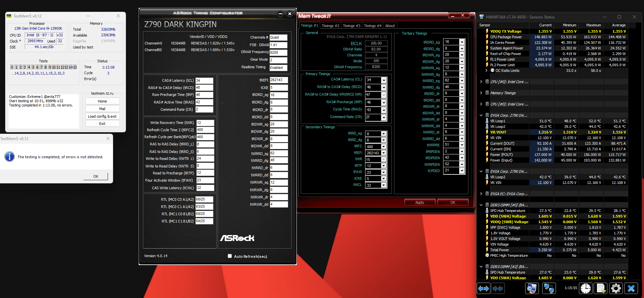Viewport: 644px width, 298px height.
Task: Close ASRock Timing Configurator with X icon
Action: [290, 14]
